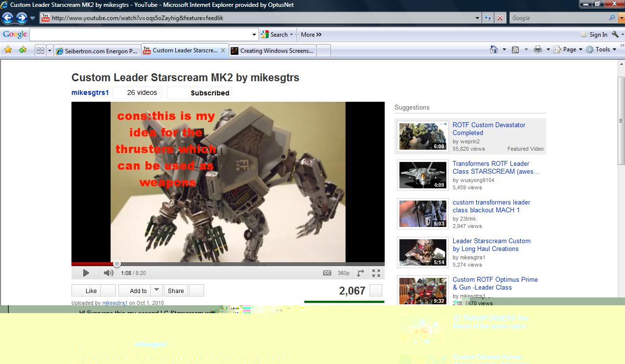The image size is (625, 364).
Task: Click the 6:00 Devastator video thumbnail
Action: [423, 136]
